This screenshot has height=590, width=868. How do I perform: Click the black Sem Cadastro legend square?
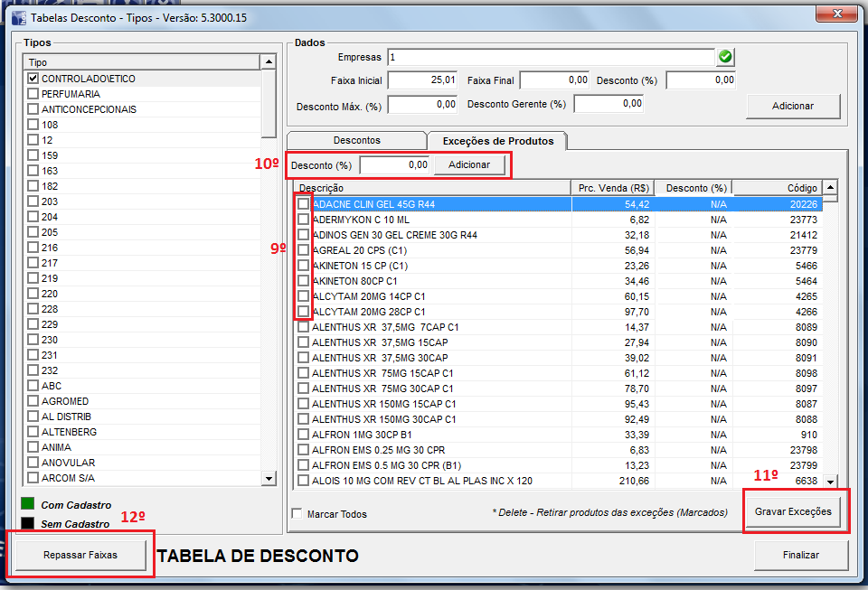point(28,524)
